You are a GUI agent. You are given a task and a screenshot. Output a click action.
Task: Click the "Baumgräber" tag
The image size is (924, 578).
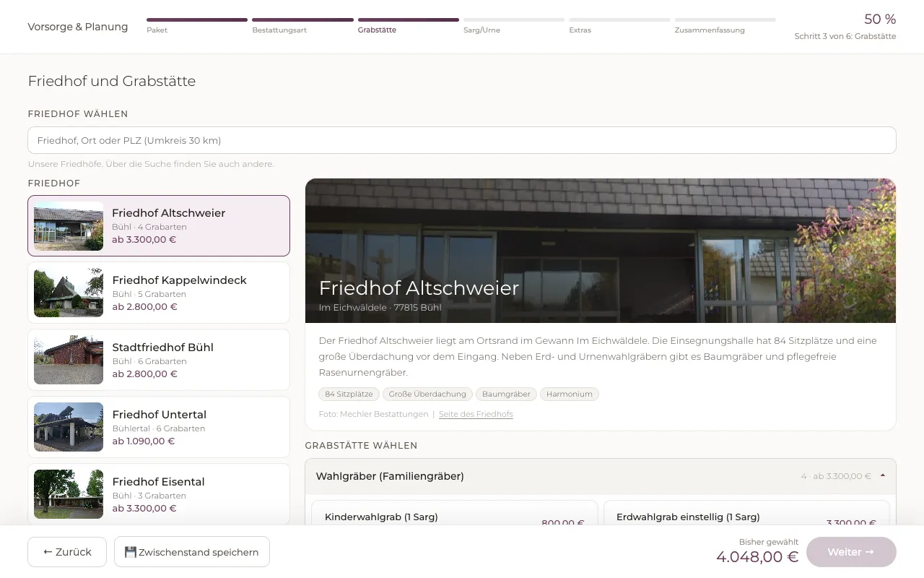(506, 394)
